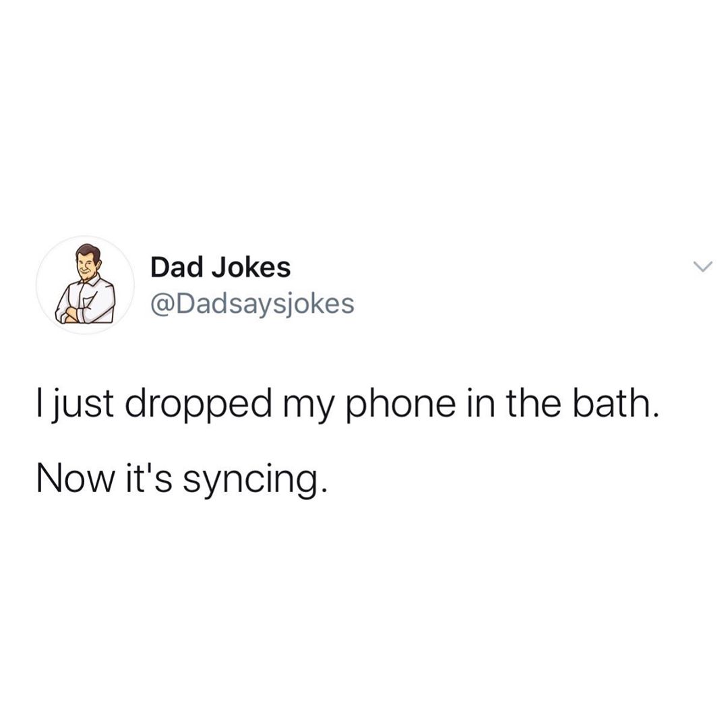The height and width of the screenshot is (728, 728).
Task: Click the word "Dad" in display name
Action: pyautogui.click(x=177, y=268)
